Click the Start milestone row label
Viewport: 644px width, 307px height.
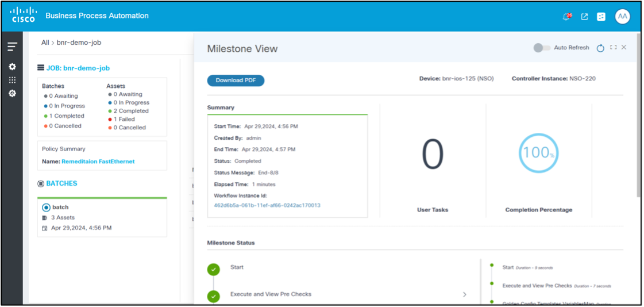point(237,267)
